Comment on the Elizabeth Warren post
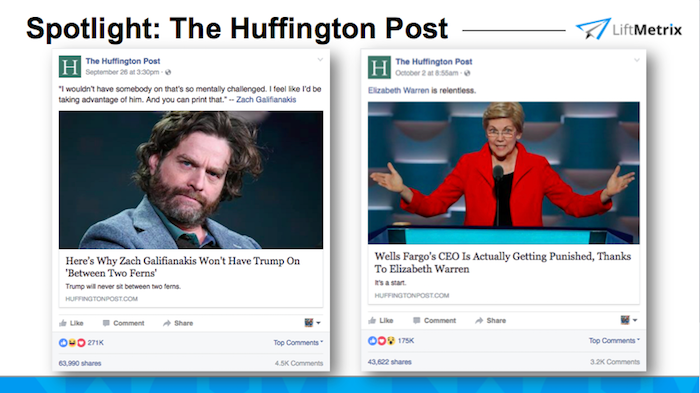The height and width of the screenshot is (393, 700). pos(434,321)
